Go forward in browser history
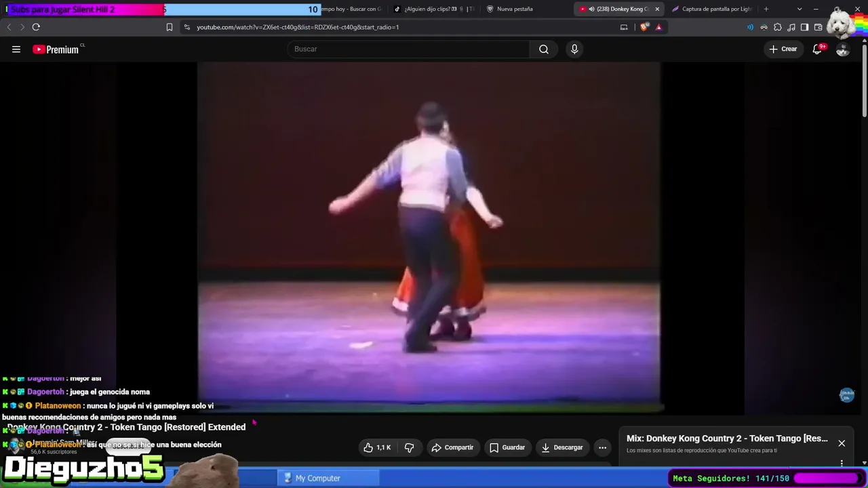Screen dimensions: 868x488 [22, 27]
